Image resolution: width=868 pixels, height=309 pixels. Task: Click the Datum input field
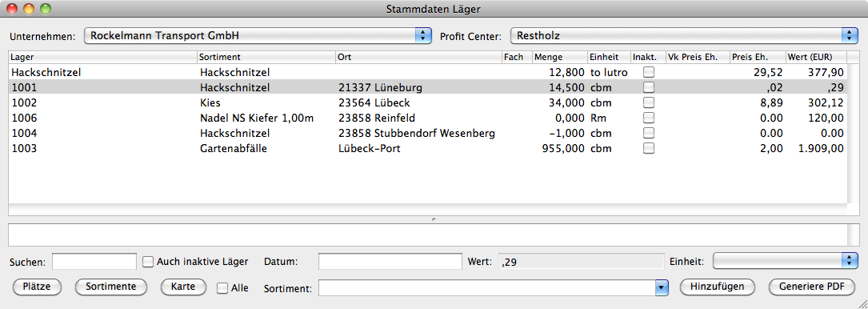pyautogui.click(x=390, y=261)
